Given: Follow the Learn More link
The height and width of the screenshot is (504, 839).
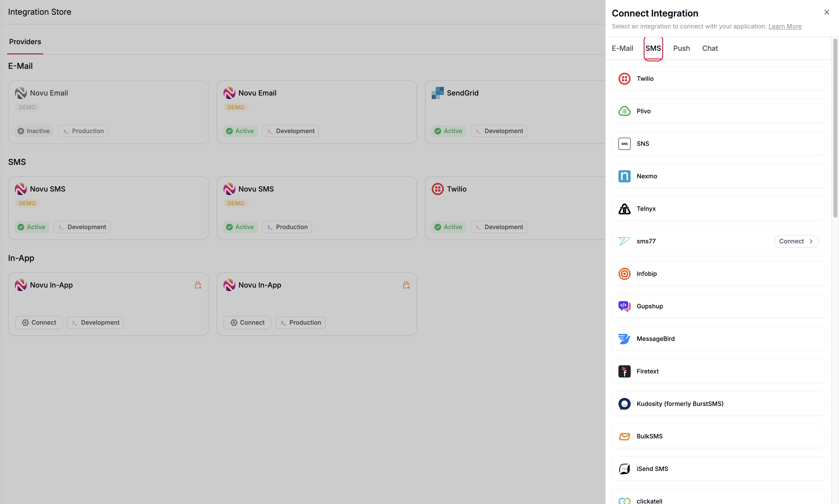Looking at the screenshot, I should 785,26.
